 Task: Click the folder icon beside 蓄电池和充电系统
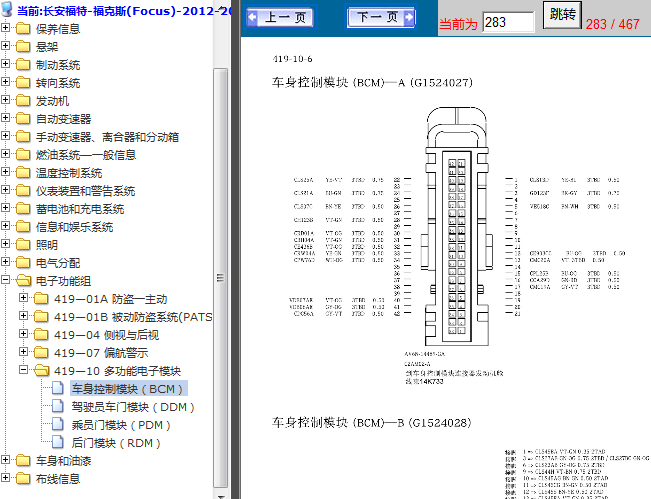23,208
